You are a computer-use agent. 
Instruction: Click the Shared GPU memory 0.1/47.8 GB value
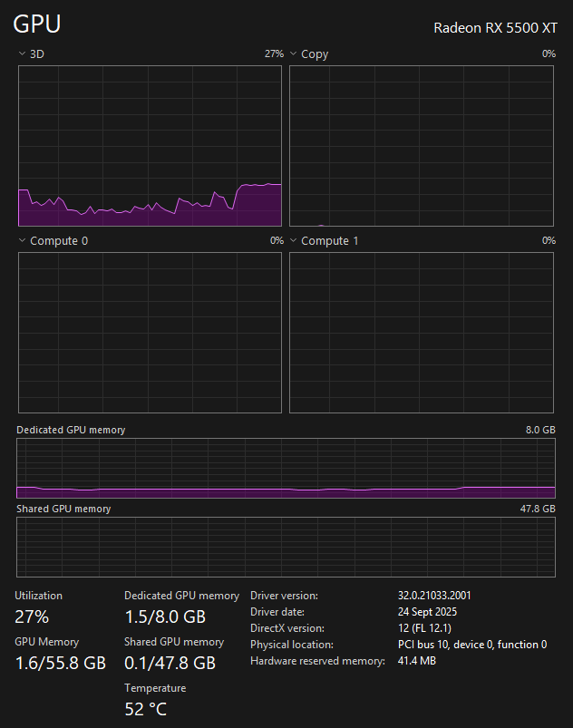coord(170,663)
